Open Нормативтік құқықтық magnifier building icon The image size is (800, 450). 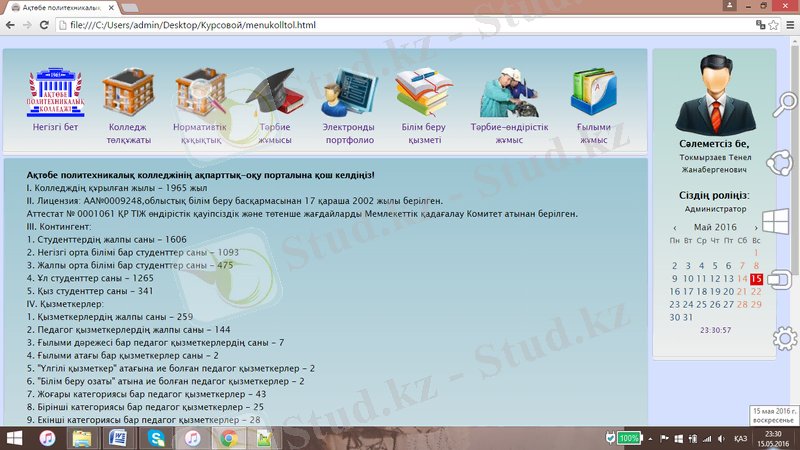click(201, 92)
